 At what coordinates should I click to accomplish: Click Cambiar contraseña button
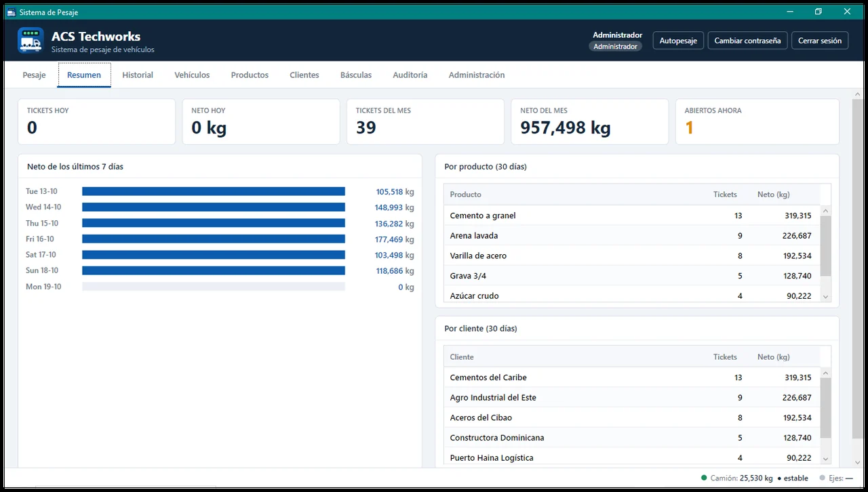[x=747, y=41]
